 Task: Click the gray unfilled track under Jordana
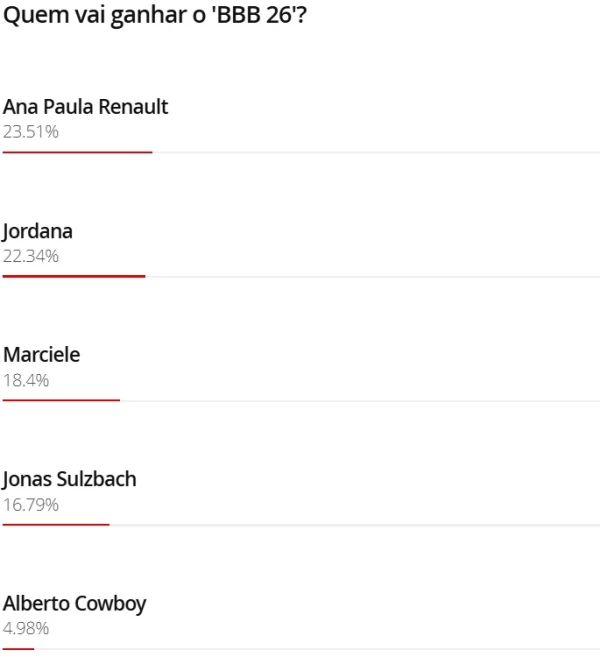pyautogui.click(x=372, y=276)
